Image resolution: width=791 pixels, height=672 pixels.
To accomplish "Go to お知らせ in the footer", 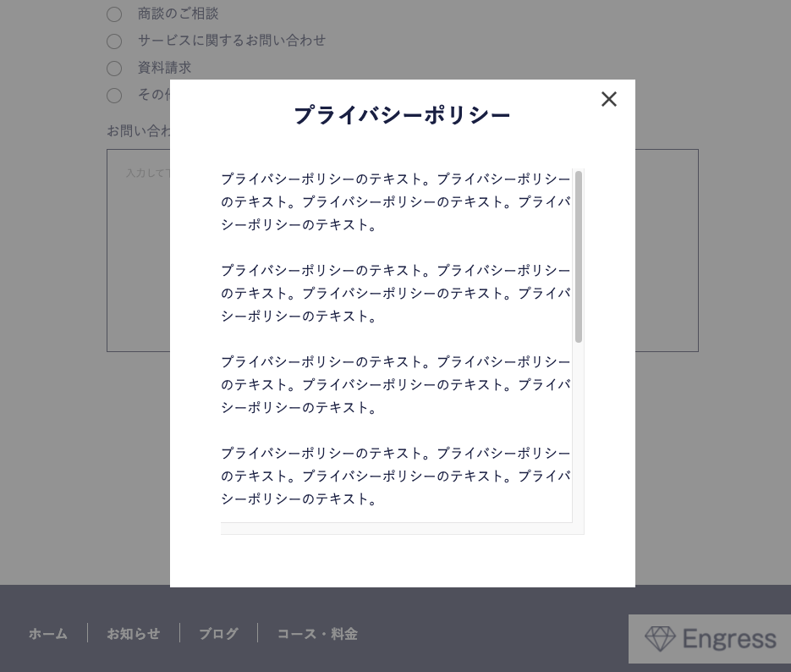I will 133,634.
